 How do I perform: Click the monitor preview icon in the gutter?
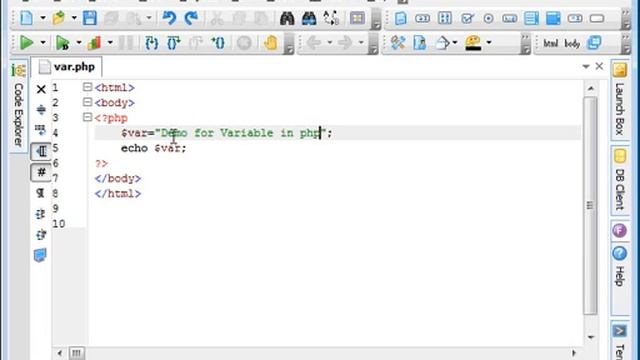[40, 256]
